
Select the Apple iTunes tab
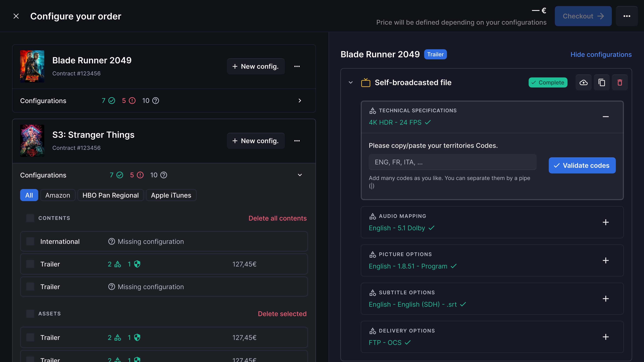171,195
